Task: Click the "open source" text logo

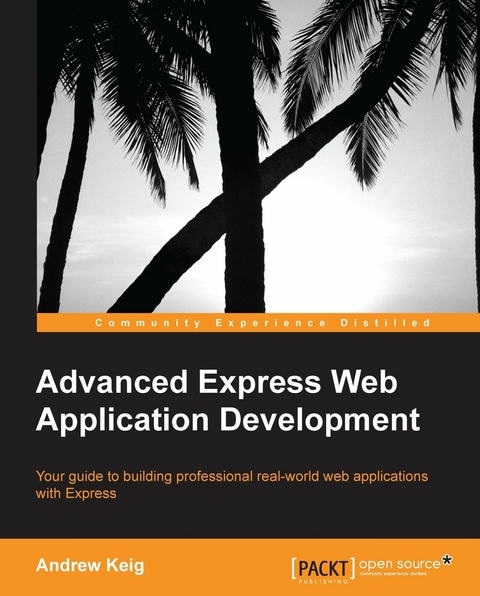Action: pos(399,563)
